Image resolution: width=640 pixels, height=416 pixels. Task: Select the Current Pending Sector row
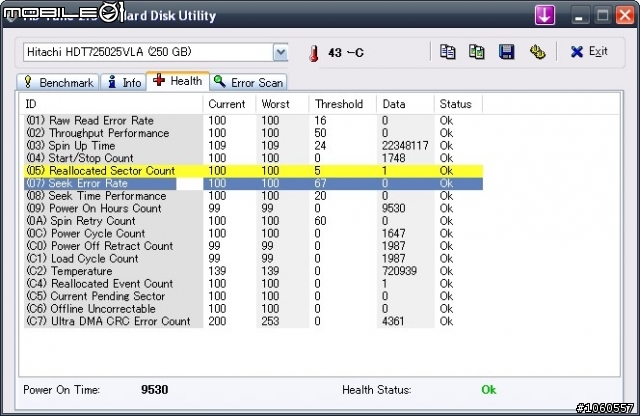253,296
